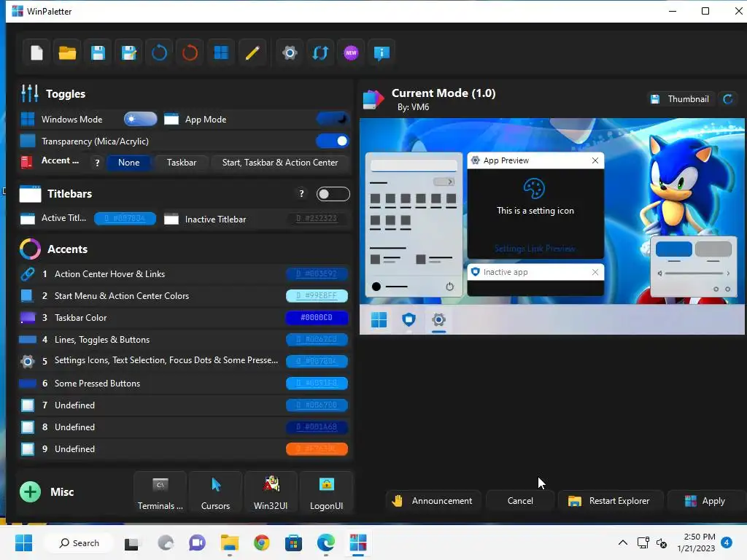Select Taskbar accent option
This screenshot has width=747, height=560.
(182, 163)
